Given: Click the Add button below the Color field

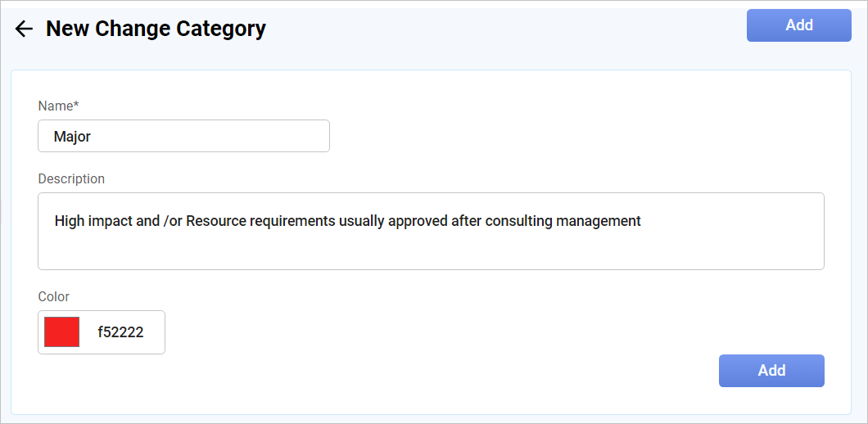Looking at the screenshot, I should pos(771,371).
